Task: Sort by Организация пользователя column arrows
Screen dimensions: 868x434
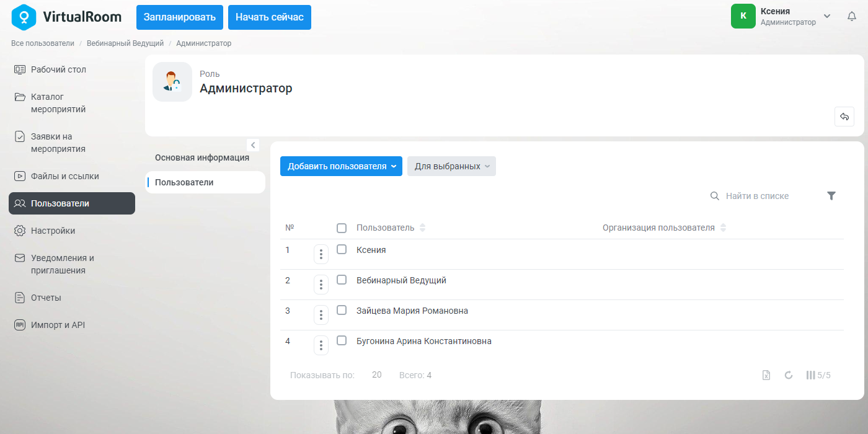Action: coord(723,228)
